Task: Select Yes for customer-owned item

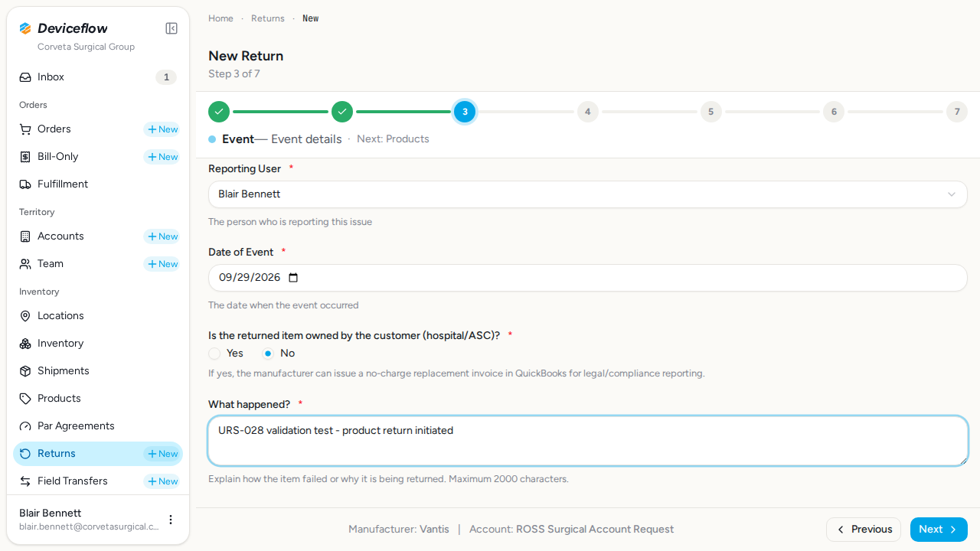Action: (x=214, y=354)
